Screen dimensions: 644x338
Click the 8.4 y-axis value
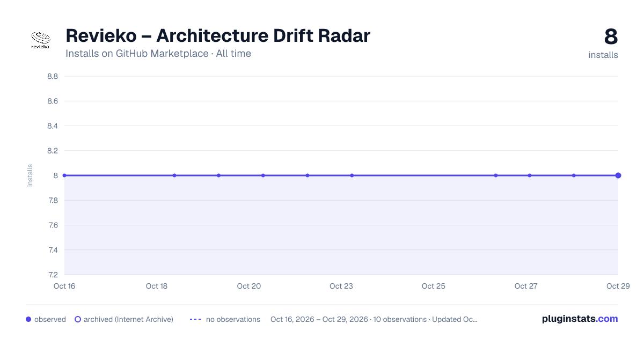point(53,126)
